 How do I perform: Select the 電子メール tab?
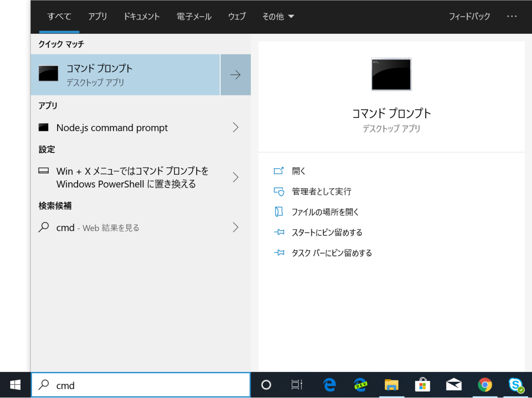point(194,16)
